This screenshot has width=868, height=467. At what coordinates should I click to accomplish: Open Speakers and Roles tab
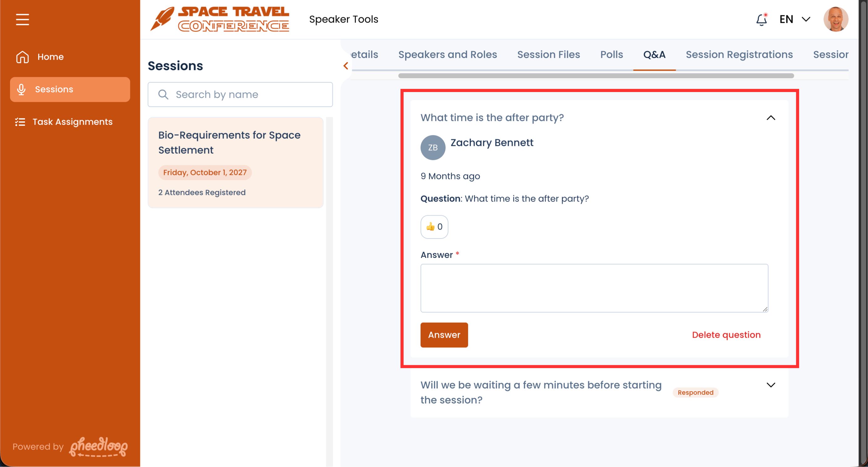click(447, 54)
